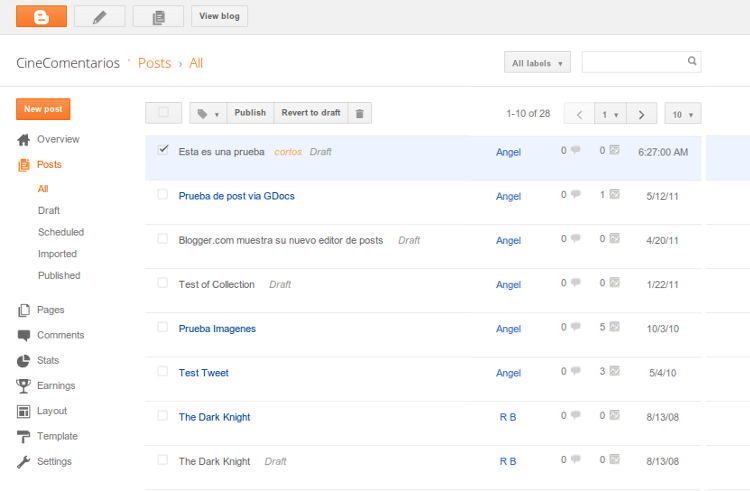The height and width of the screenshot is (491, 750).
Task: Expand the label tag dropdown in toolbar
Action: click(208, 113)
